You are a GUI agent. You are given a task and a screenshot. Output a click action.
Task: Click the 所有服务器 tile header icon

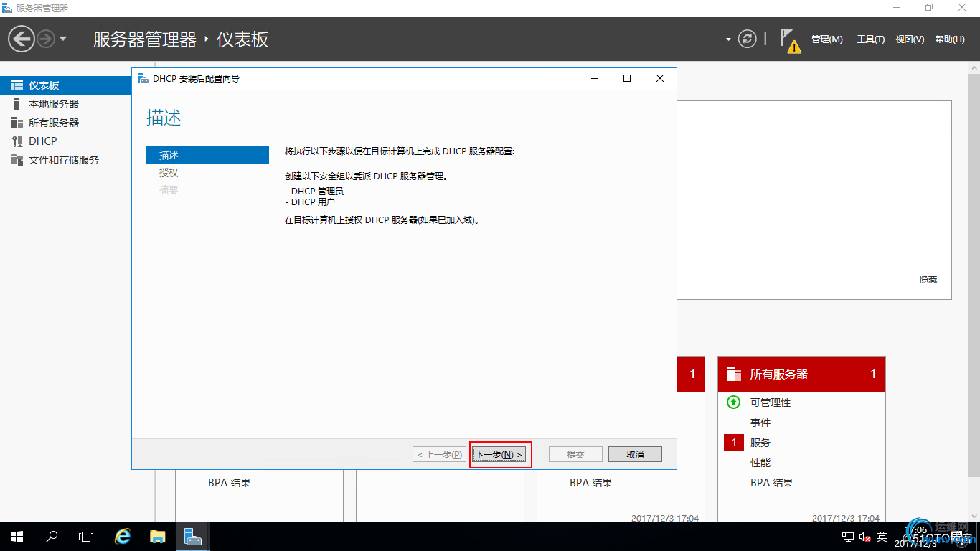pyautogui.click(x=734, y=374)
